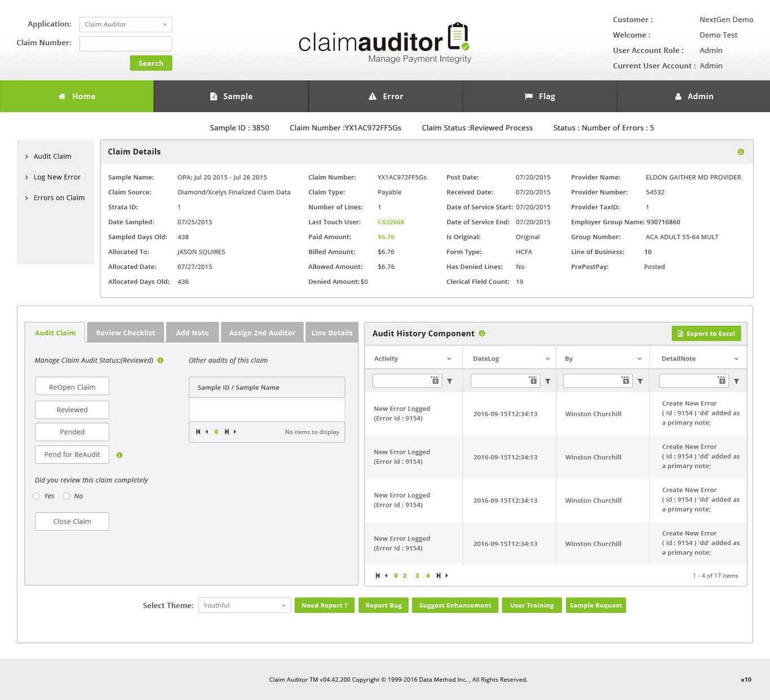Open the DateLog filter funnel icon
This screenshot has width=770, height=700.
[548, 381]
